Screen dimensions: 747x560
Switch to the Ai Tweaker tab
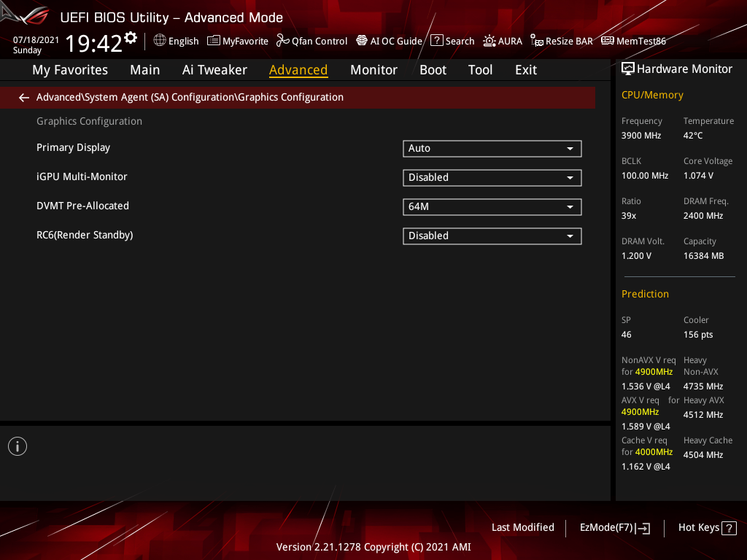pyautogui.click(x=214, y=69)
